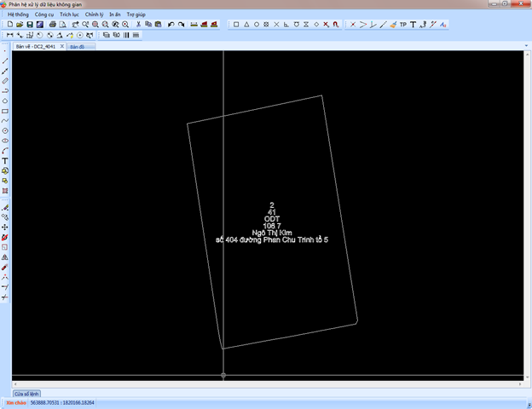Click the Undo arrow icon

pos(171,25)
